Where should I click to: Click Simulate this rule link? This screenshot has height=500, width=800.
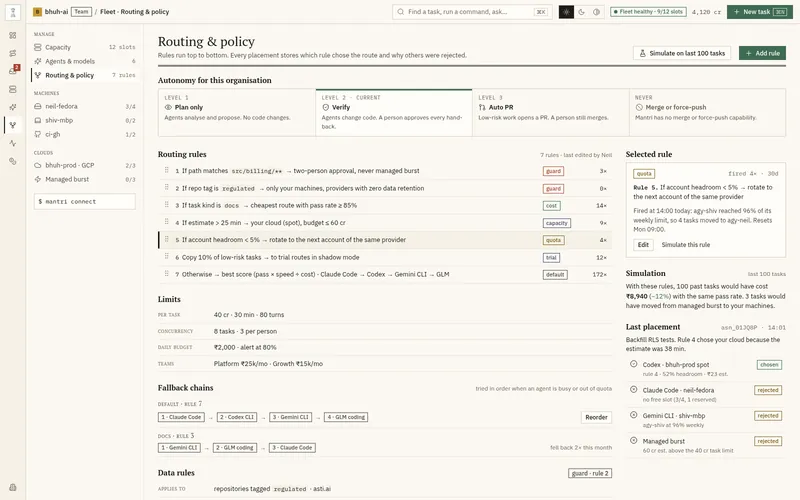pyautogui.click(x=686, y=244)
